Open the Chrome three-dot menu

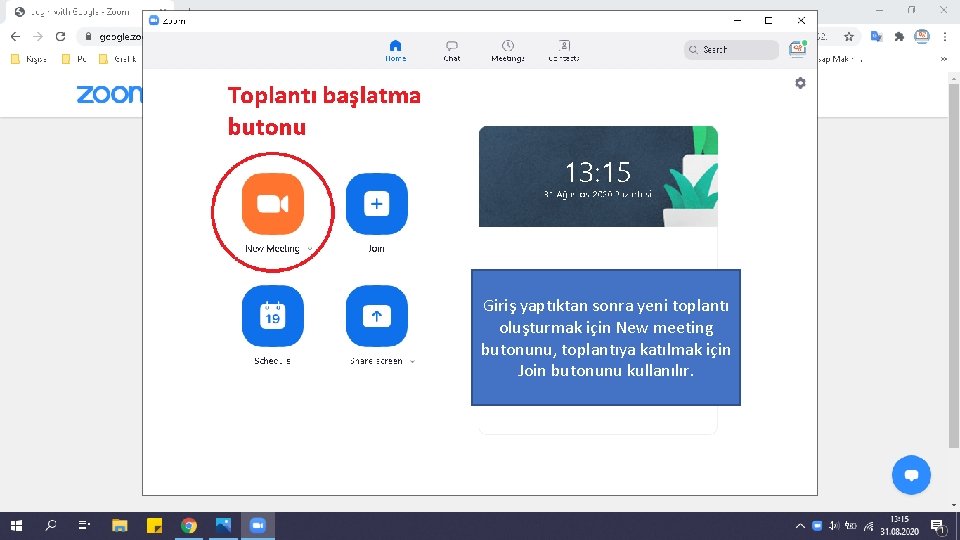coord(945,37)
